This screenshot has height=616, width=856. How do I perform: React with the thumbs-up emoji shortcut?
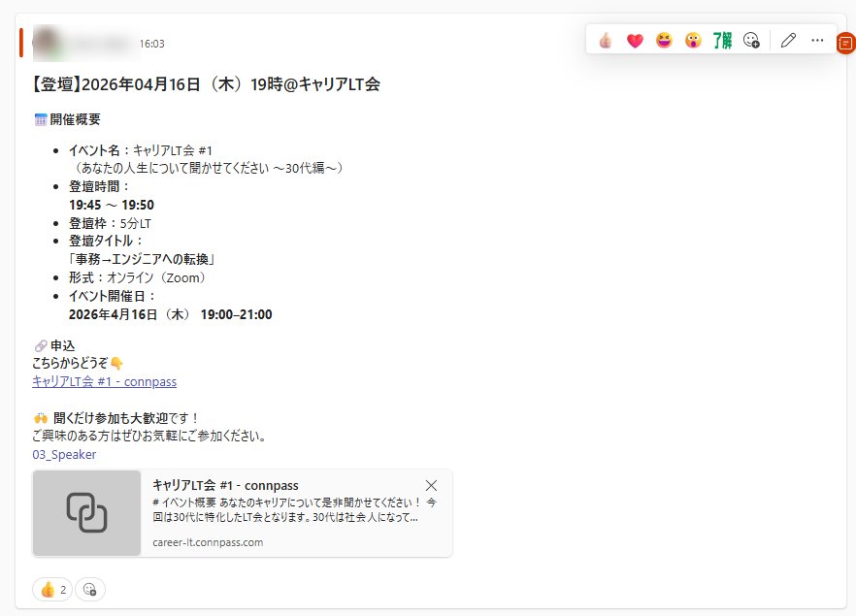(606, 41)
